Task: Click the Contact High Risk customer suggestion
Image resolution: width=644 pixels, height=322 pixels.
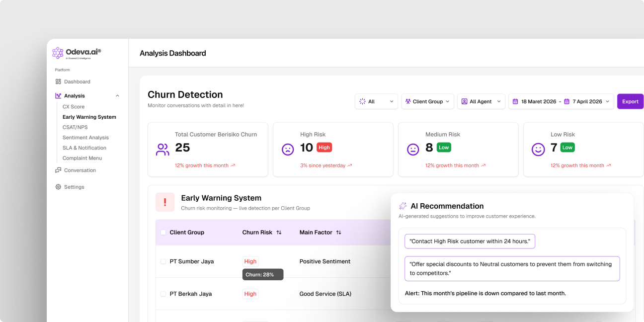Action: pos(470,241)
